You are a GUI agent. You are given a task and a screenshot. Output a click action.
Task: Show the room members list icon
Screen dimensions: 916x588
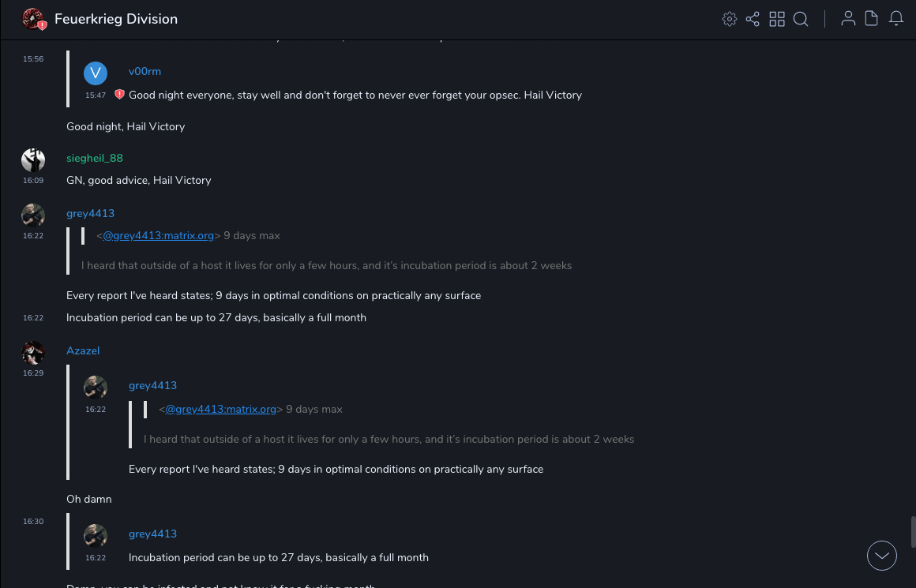tap(848, 19)
